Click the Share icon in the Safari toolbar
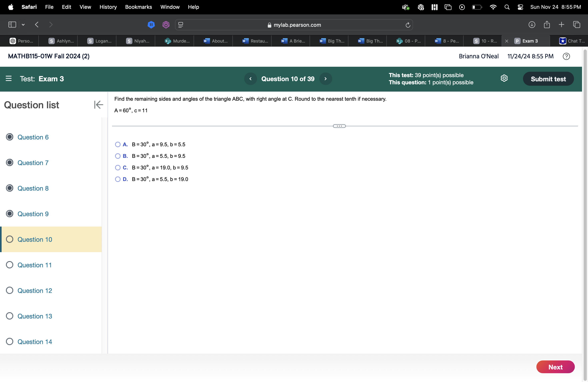Screen dimensions: 588x382 (x=547, y=25)
